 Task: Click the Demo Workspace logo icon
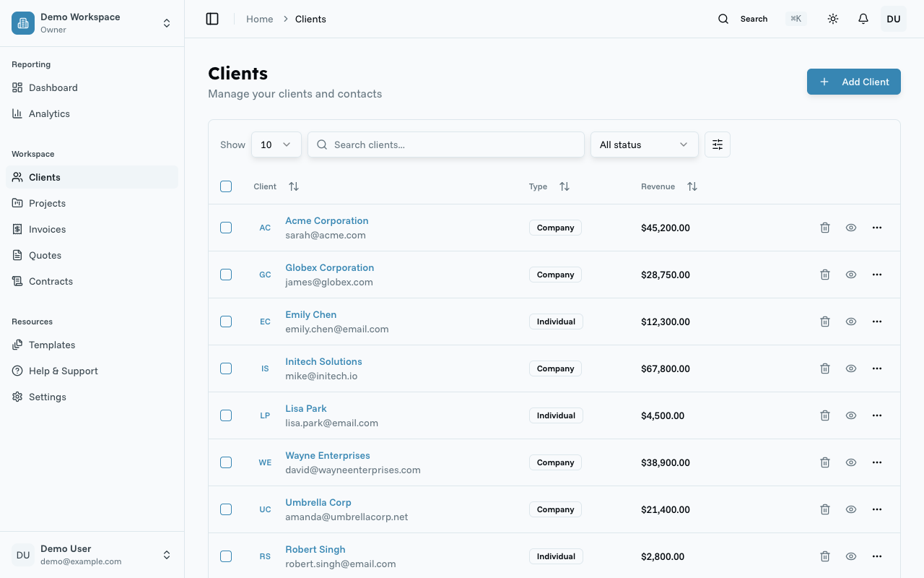point(23,23)
